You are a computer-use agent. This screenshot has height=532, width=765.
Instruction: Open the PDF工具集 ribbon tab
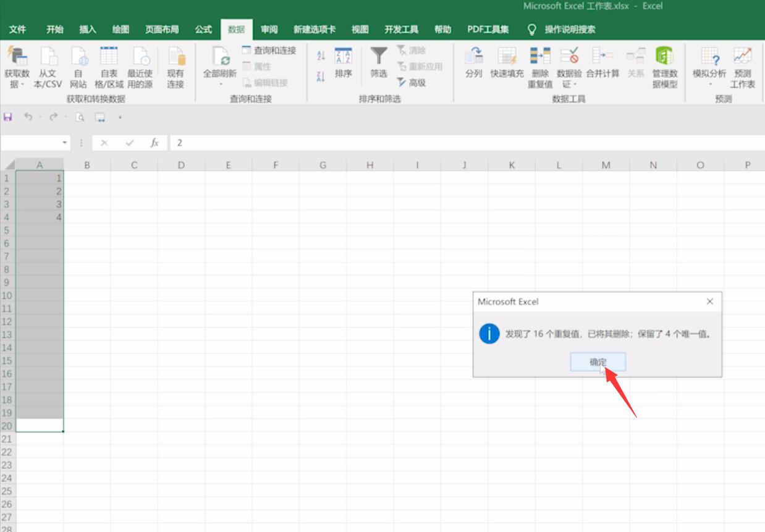point(488,29)
